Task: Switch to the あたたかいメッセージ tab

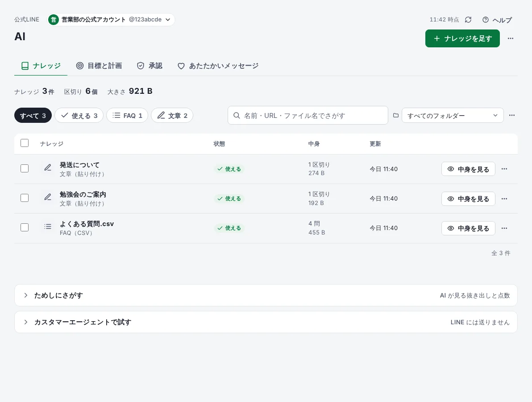Action: click(218, 66)
